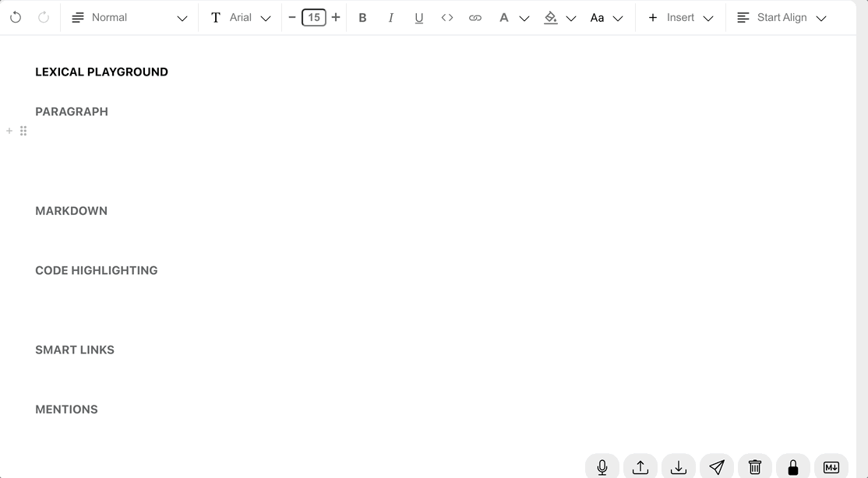Click the trash can clear icon
Viewport: 868px width, 478px height.
coord(754,467)
